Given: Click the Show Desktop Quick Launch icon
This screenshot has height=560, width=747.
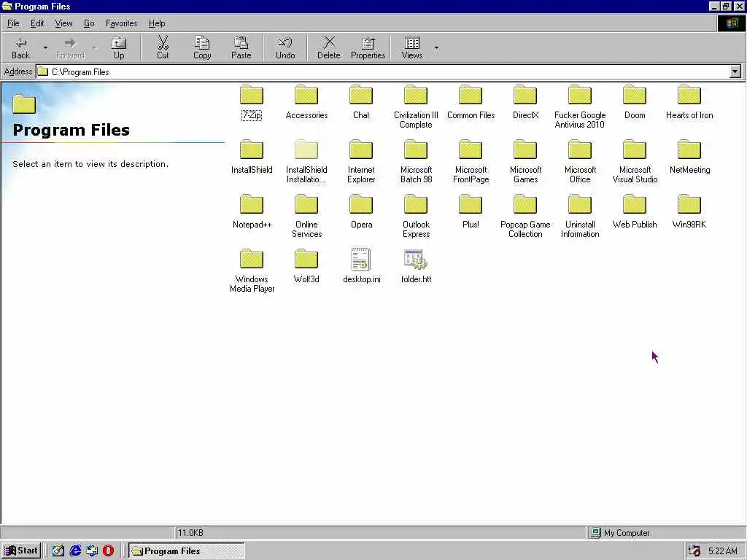Looking at the screenshot, I should [x=58, y=551].
